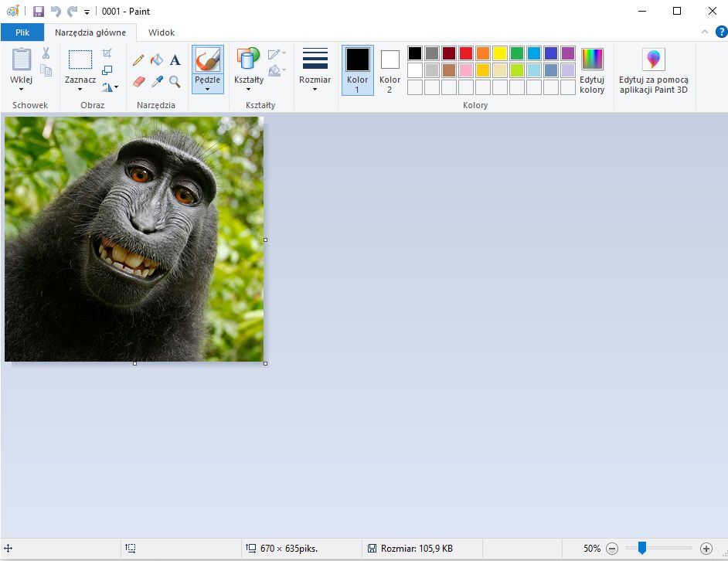Click the Undo arrow in title bar
728x561 pixels.
(x=56, y=11)
